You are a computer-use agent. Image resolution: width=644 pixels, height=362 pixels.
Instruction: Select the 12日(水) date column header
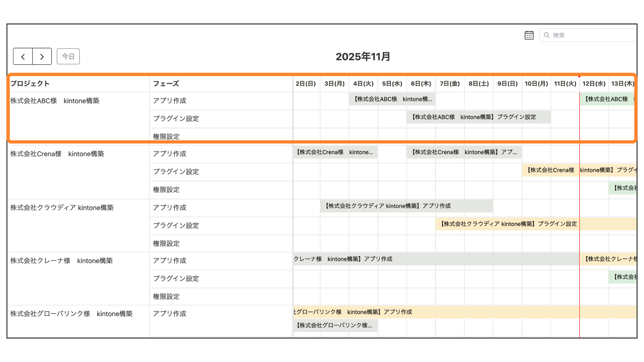(594, 84)
